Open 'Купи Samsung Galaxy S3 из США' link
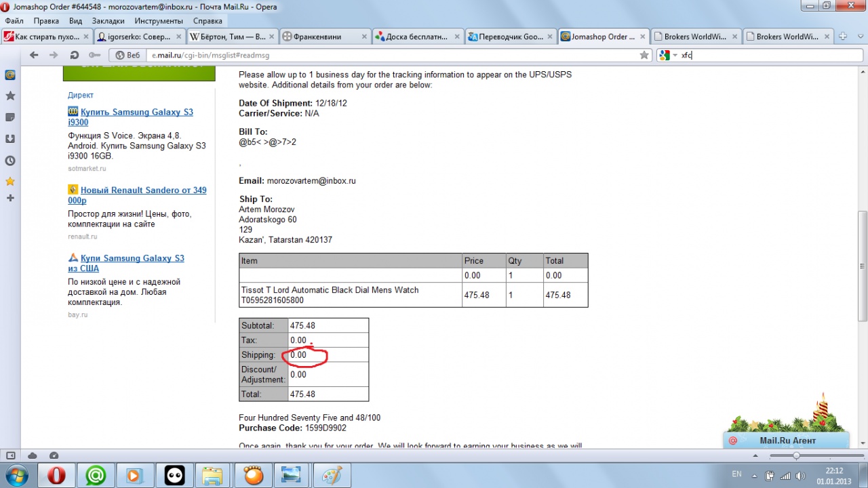 126,263
